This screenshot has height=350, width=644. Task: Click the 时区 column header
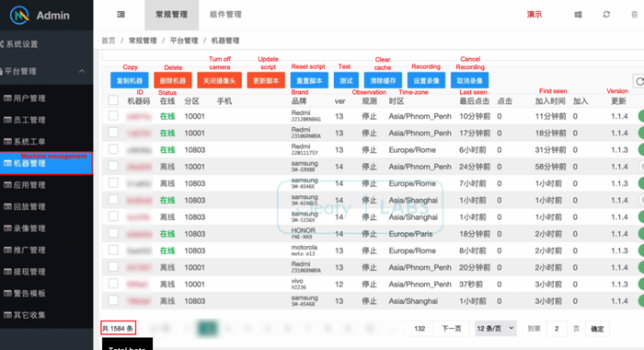397,101
